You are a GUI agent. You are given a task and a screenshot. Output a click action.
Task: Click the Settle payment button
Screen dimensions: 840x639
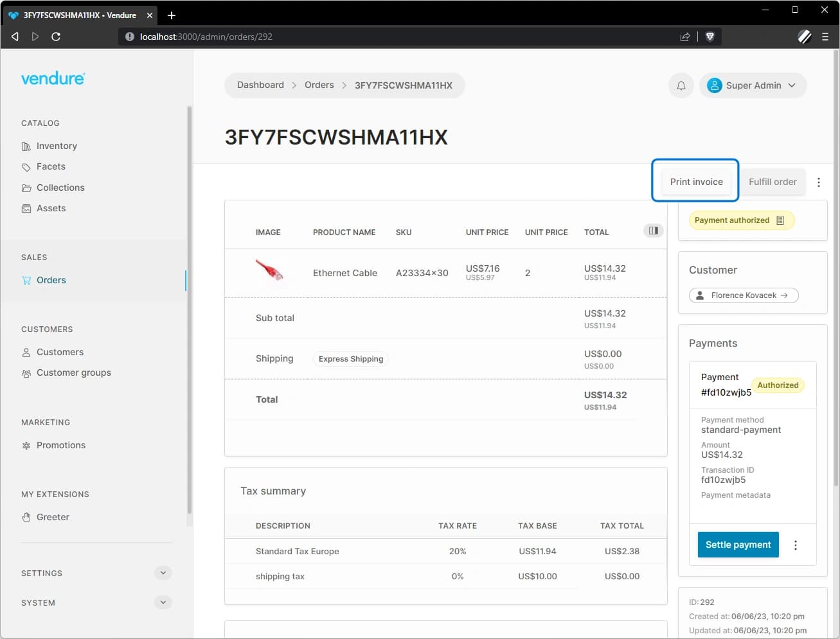(x=738, y=544)
